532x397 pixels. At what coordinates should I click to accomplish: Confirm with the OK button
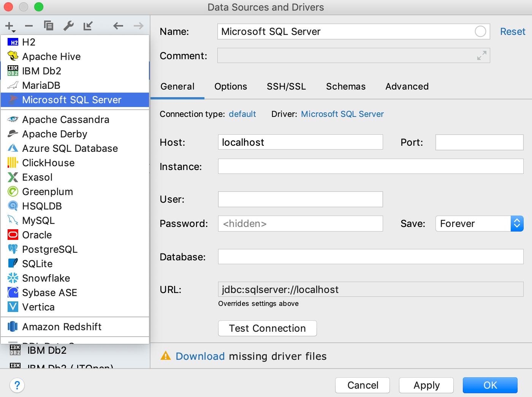[x=490, y=385]
